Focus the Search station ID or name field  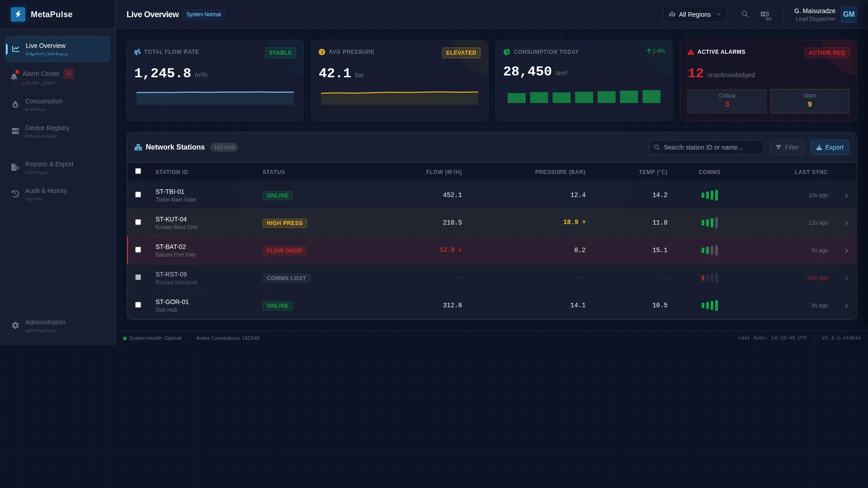[x=706, y=147]
